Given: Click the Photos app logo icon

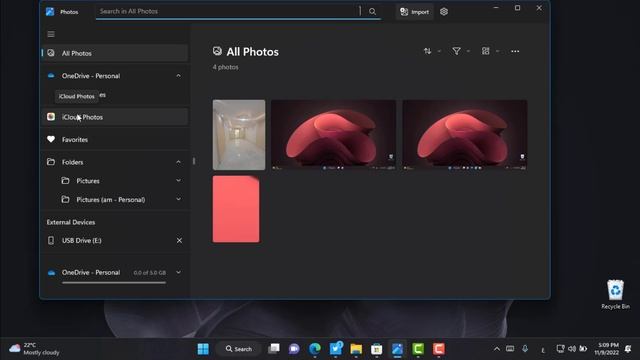Looking at the screenshot, I should click(x=50, y=11).
